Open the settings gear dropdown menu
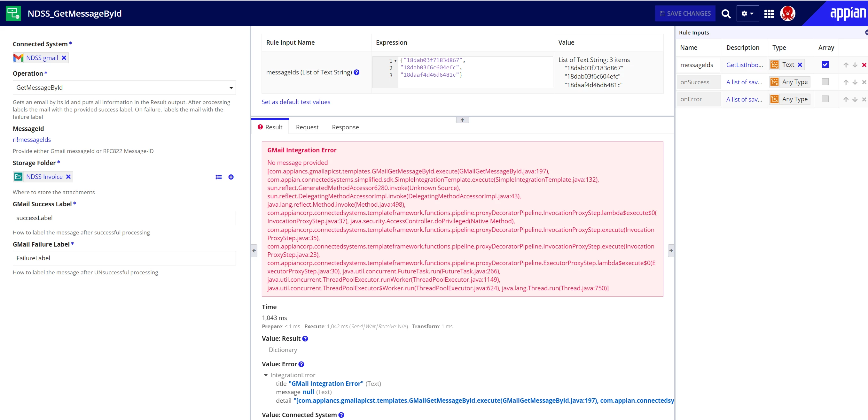Image resolution: width=868 pixels, height=420 pixels. pos(747,13)
